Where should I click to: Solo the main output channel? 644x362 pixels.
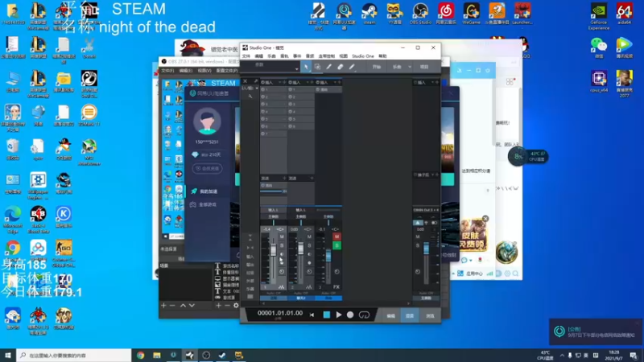click(418, 245)
